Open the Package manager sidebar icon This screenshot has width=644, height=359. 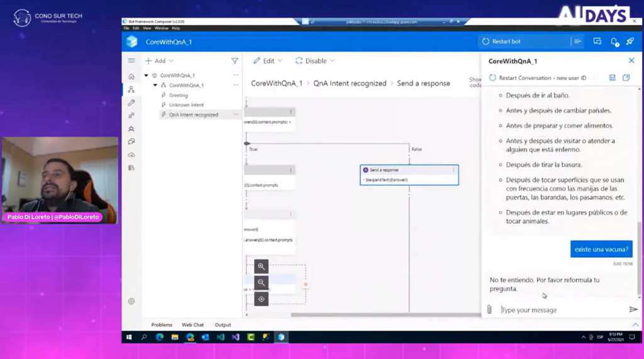coord(131,168)
